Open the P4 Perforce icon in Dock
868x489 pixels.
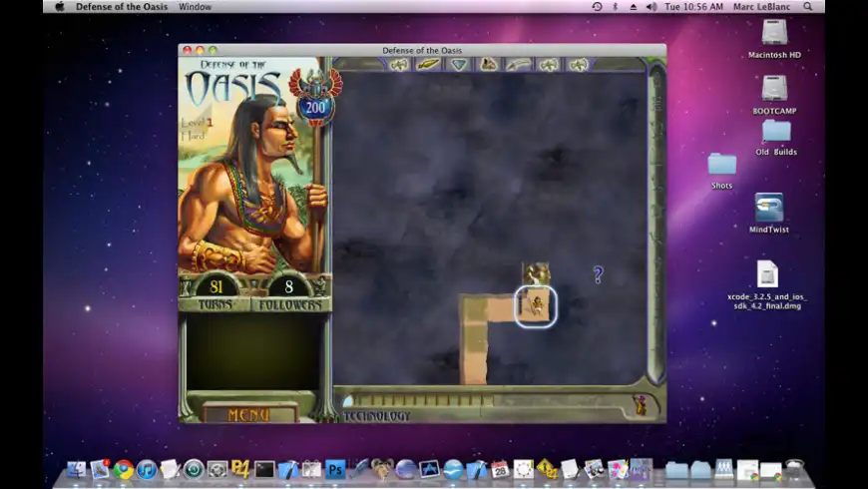240,470
